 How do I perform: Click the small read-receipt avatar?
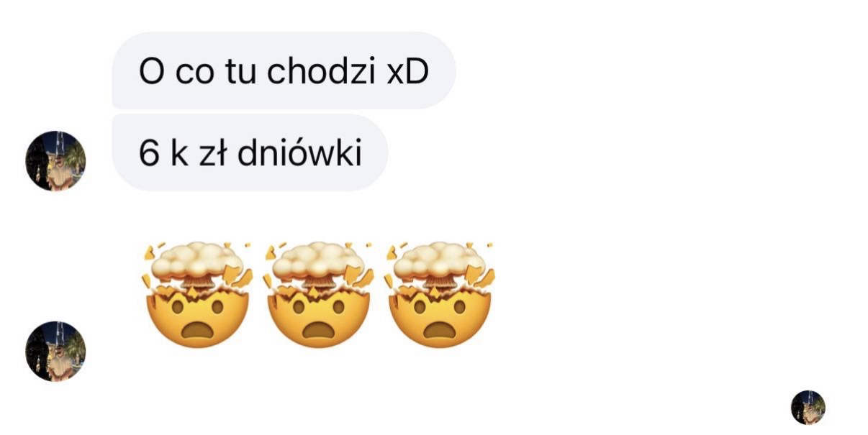pyautogui.click(x=808, y=408)
